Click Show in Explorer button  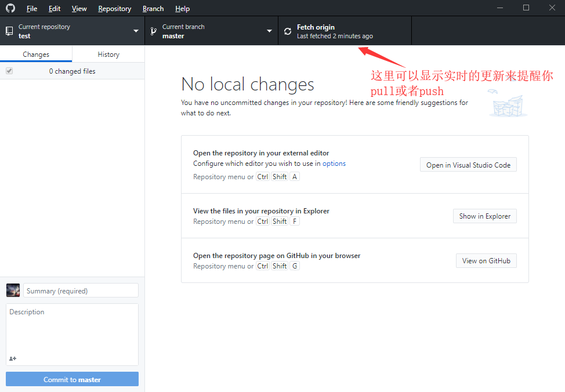click(484, 216)
